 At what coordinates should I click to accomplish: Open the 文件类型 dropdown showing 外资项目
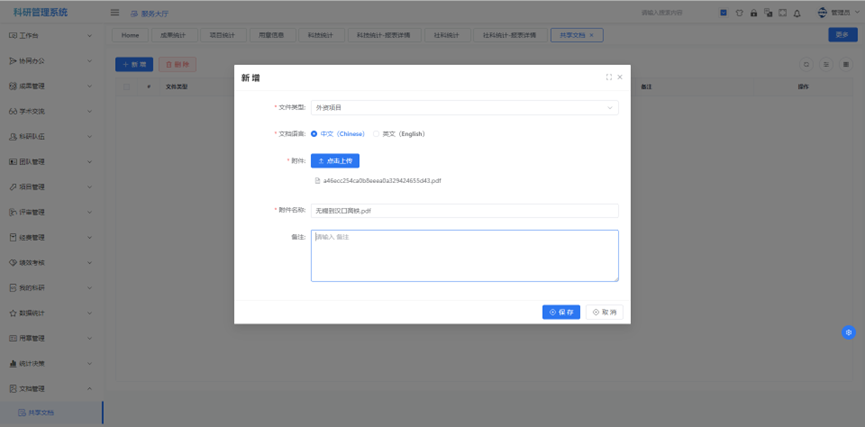[464, 107]
